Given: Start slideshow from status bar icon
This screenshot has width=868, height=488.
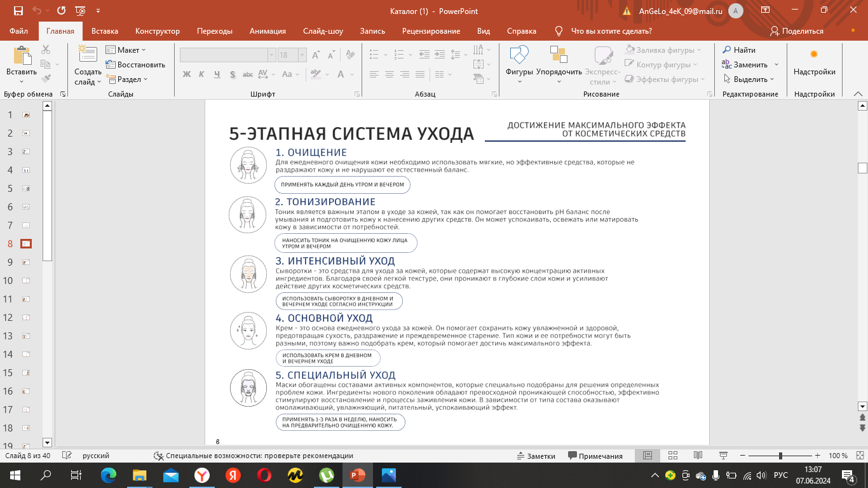Looking at the screenshot, I should pos(722,456).
